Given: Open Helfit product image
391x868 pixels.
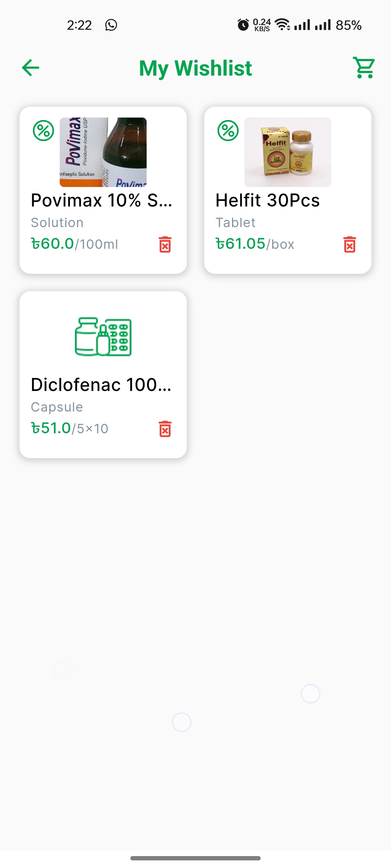Looking at the screenshot, I should click(288, 152).
